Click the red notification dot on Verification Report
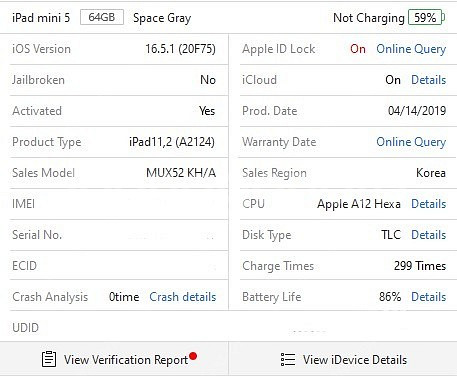457x376 pixels. coord(193,356)
